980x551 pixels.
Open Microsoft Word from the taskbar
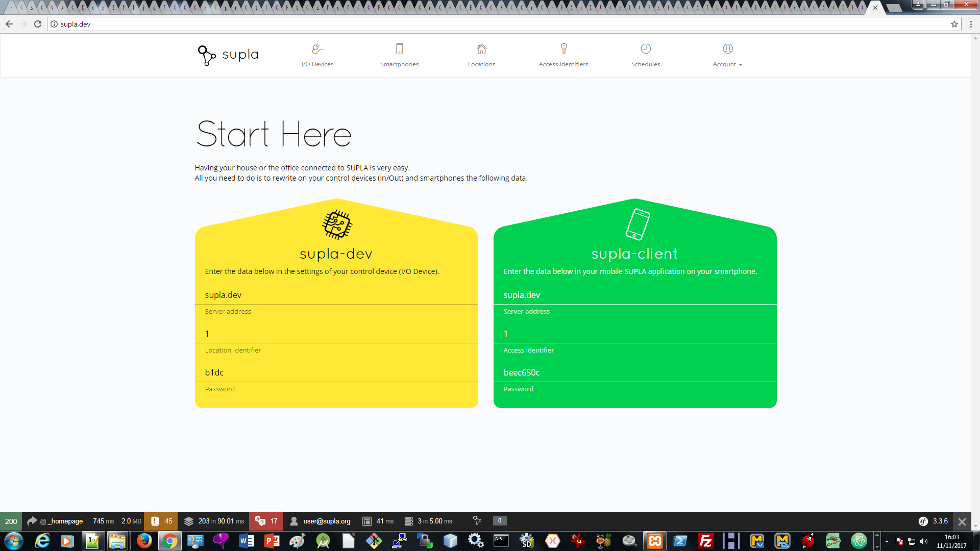pyautogui.click(x=247, y=541)
